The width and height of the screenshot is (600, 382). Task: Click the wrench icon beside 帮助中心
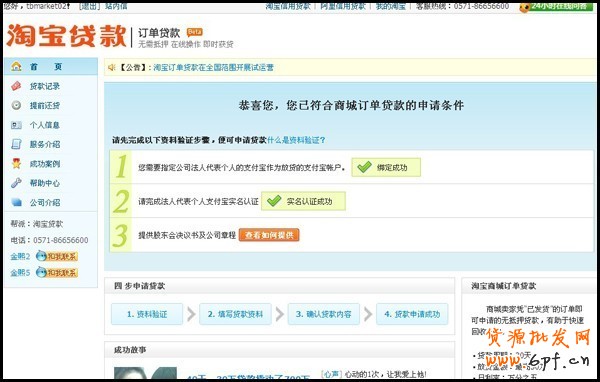tap(16, 183)
